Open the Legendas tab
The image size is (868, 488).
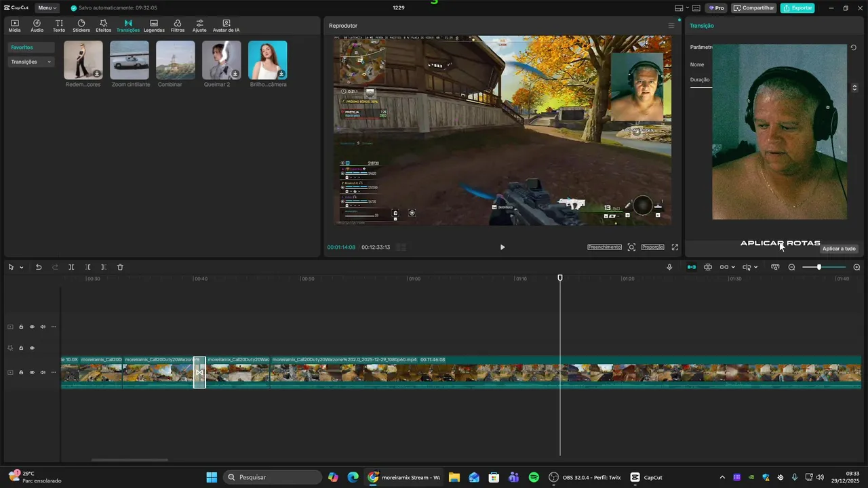pyautogui.click(x=154, y=26)
